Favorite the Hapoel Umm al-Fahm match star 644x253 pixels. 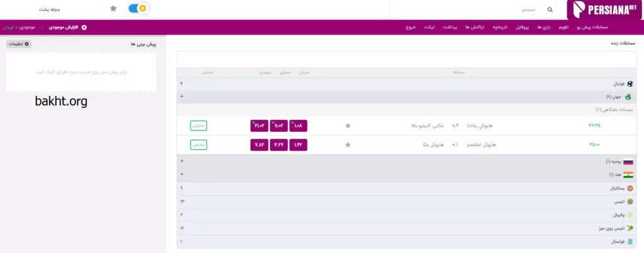348,145
